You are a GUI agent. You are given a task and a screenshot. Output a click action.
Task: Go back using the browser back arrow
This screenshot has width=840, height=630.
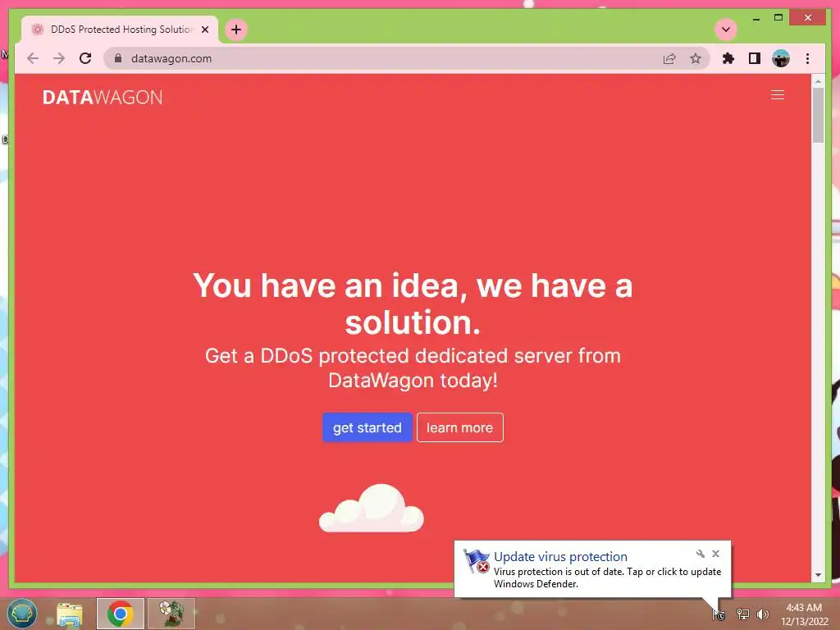pyautogui.click(x=33, y=58)
